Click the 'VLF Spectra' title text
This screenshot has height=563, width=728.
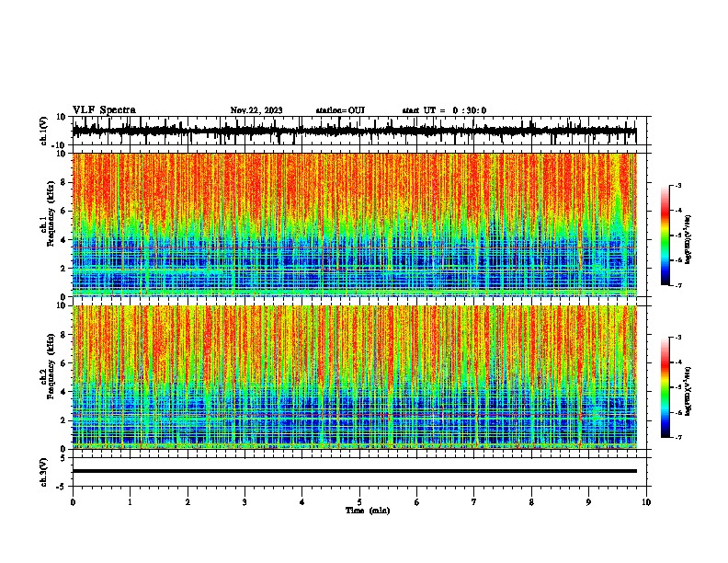tap(104, 110)
